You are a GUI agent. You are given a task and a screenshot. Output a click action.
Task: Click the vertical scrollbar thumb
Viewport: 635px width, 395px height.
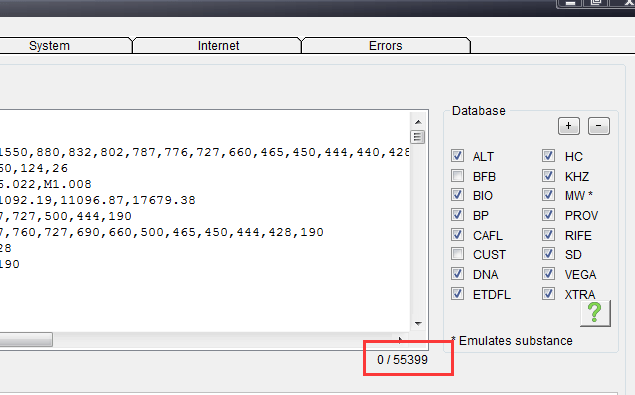[418, 137]
